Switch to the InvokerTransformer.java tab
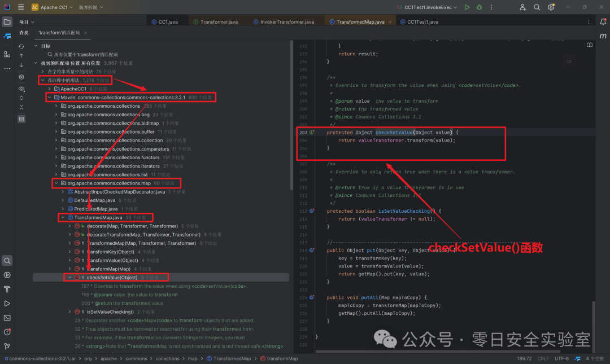The width and height of the screenshot is (610, 364). 284,22
